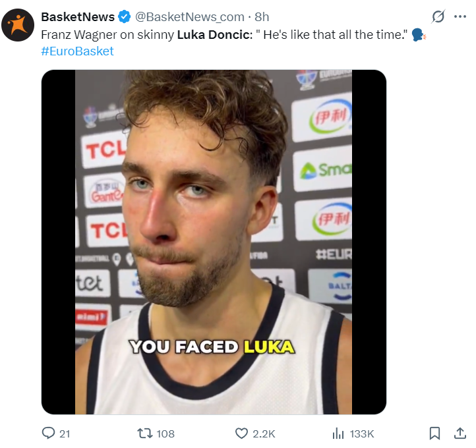Click the 133K views count

click(362, 434)
